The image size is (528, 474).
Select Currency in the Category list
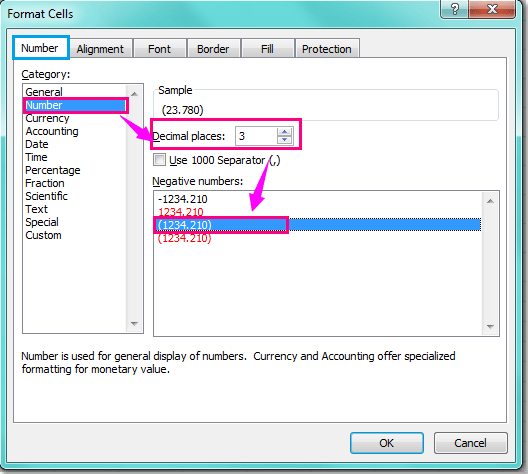(47, 118)
